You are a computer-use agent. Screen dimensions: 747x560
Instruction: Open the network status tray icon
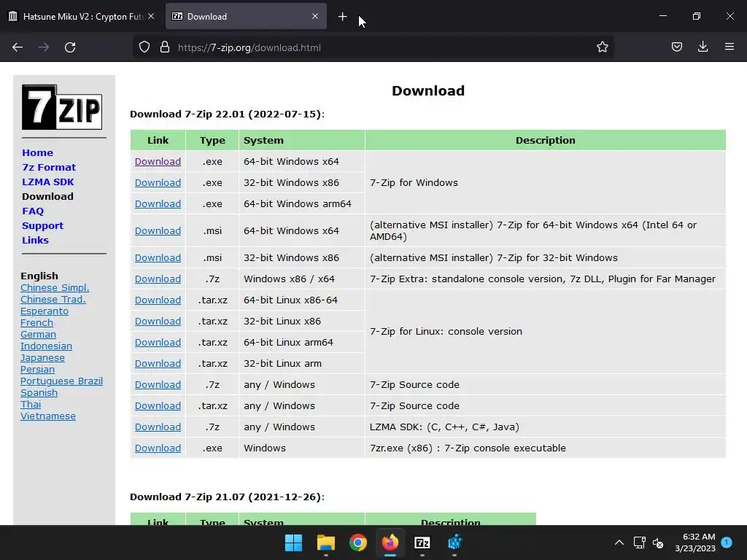[639, 542]
